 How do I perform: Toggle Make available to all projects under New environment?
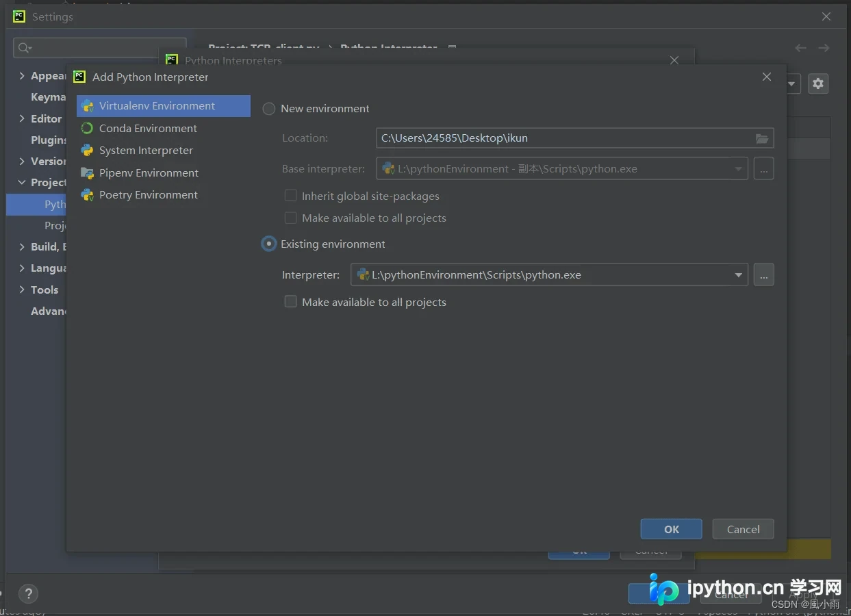click(x=290, y=218)
